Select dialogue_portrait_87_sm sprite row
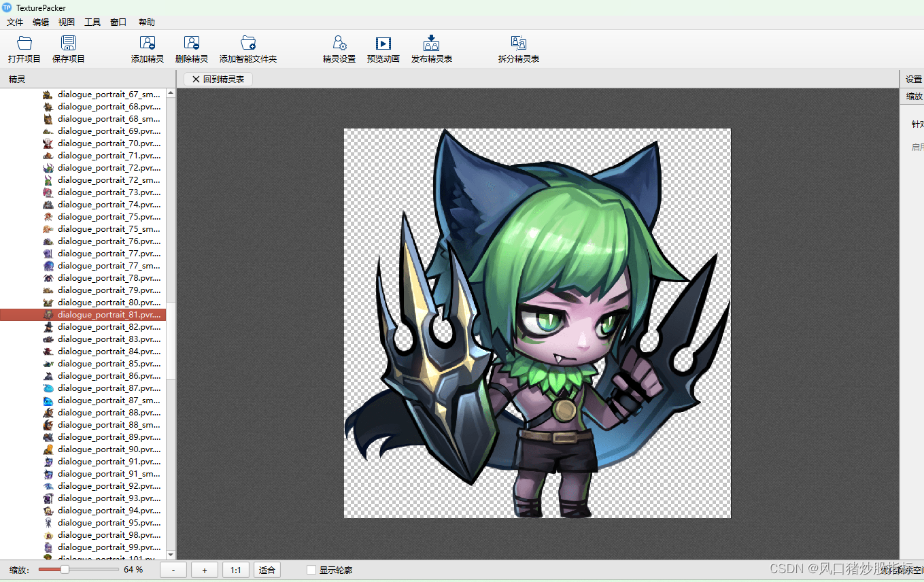 83,400
